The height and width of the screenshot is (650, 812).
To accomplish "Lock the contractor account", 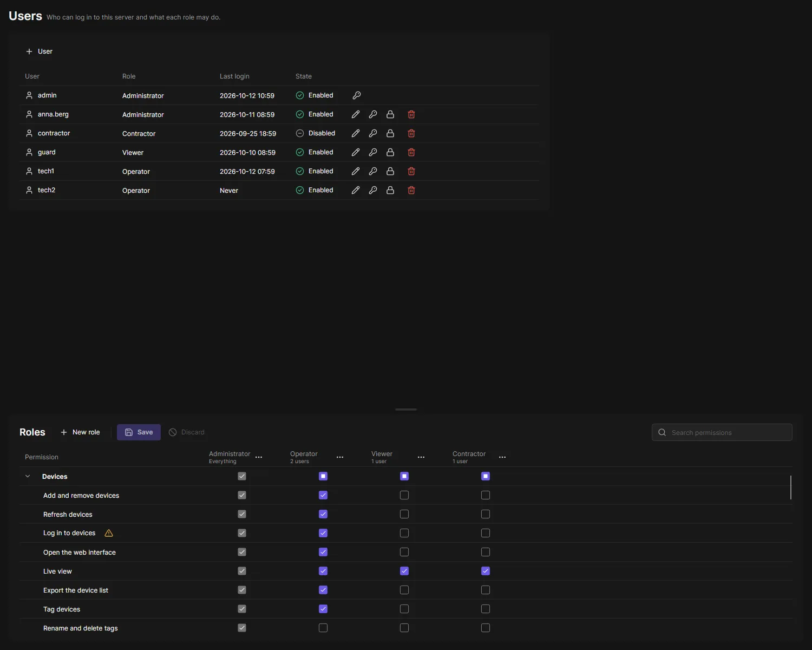I will (390, 133).
